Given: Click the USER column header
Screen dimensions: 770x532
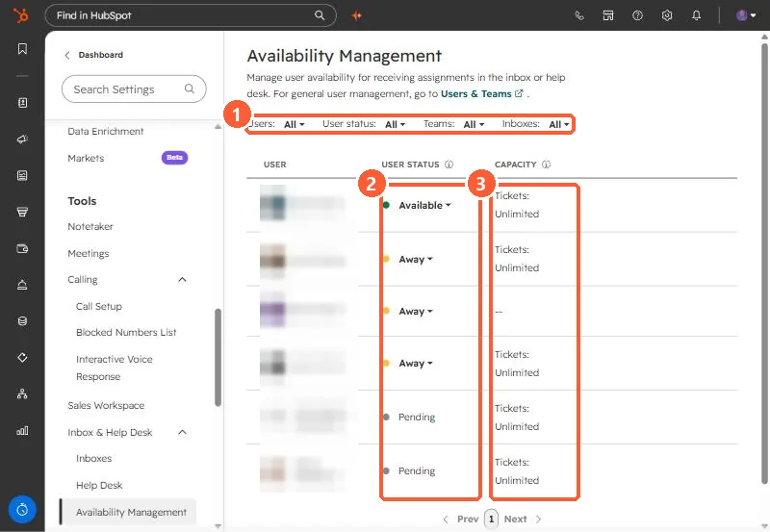Looking at the screenshot, I should 275,165.
